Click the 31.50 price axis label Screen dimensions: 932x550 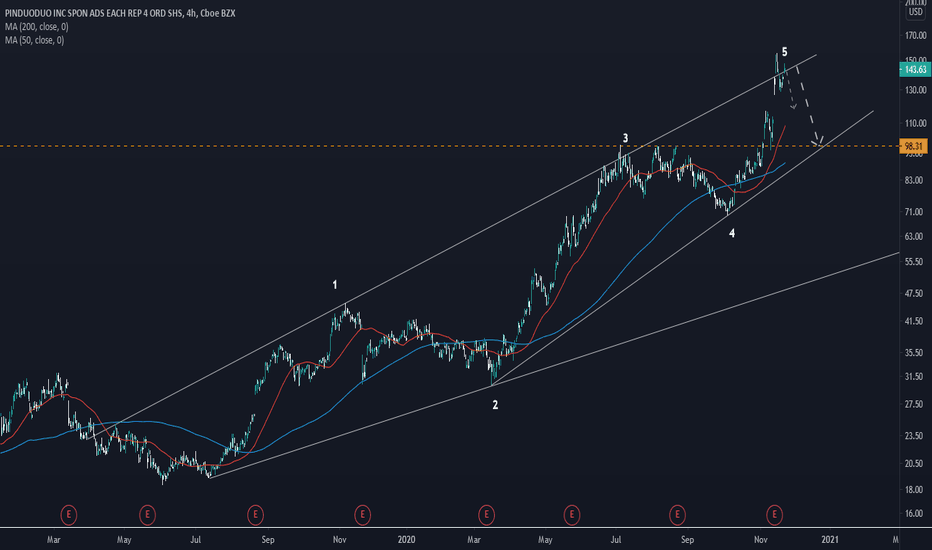pos(916,377)
